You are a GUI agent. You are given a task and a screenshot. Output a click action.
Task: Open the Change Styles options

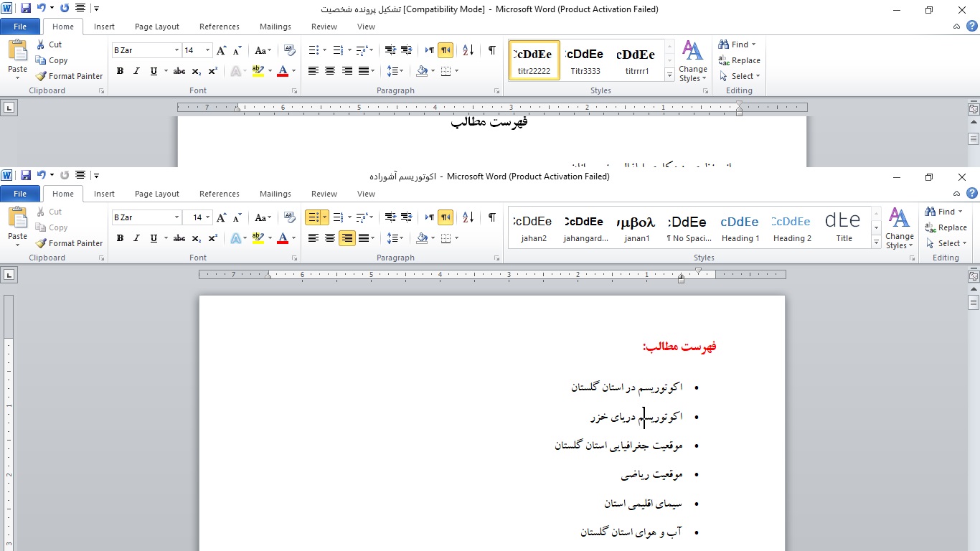click(899, 227)
